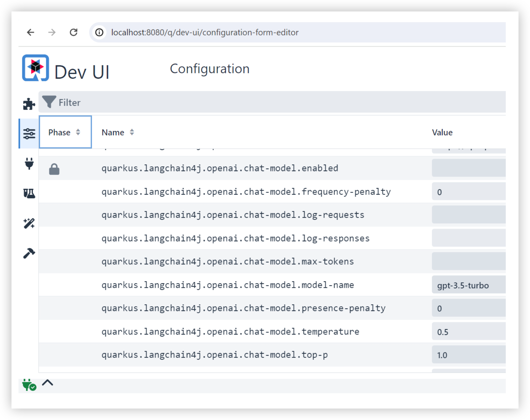Open the plug icon in the sidebar

point(29,163)
